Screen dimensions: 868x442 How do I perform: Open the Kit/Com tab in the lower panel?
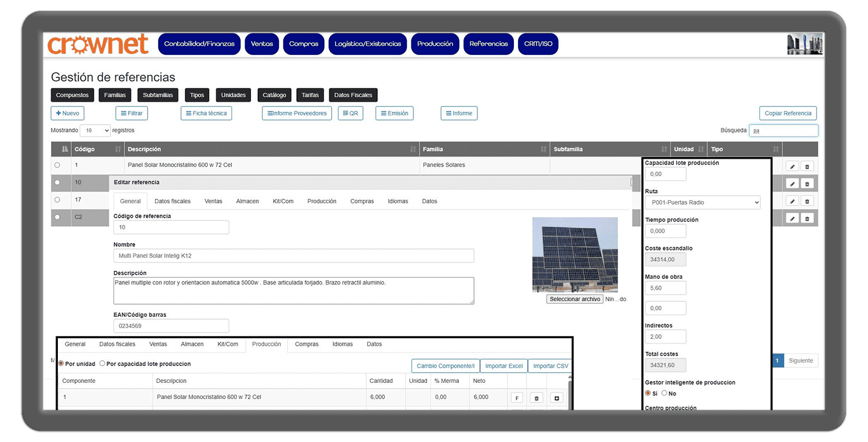point(227,344)
